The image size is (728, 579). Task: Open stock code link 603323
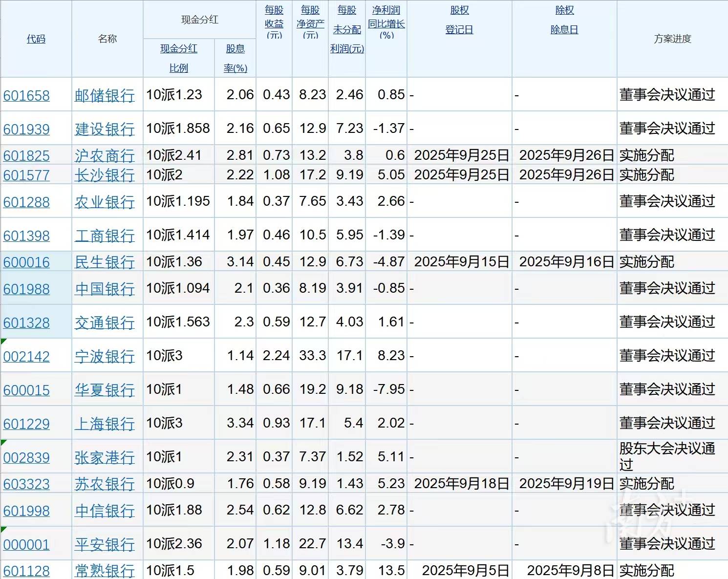26,484
